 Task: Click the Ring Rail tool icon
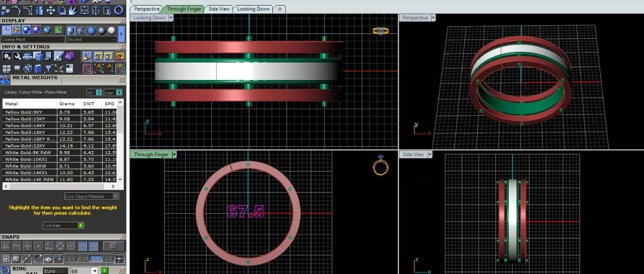pyautogui.click(x=6, y=270)
